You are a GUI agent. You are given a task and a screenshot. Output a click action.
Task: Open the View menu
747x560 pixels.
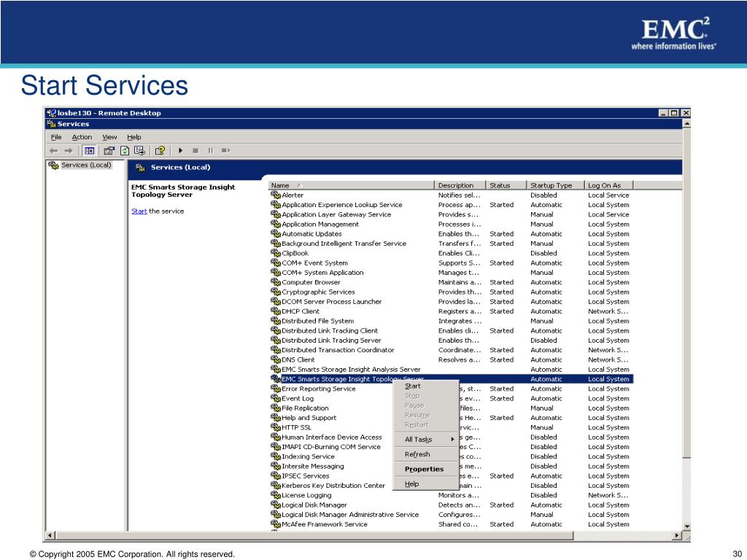pyautogui.click(x=109, y=137)
